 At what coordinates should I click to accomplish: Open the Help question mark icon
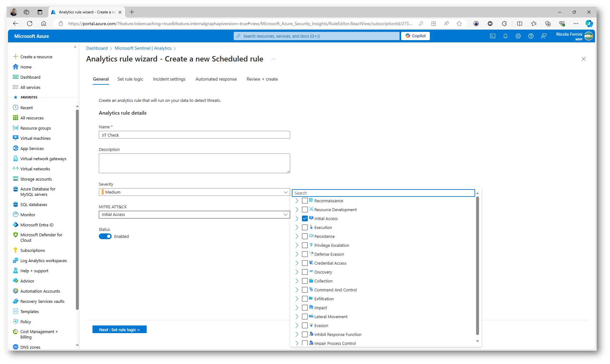coord(531,36)
